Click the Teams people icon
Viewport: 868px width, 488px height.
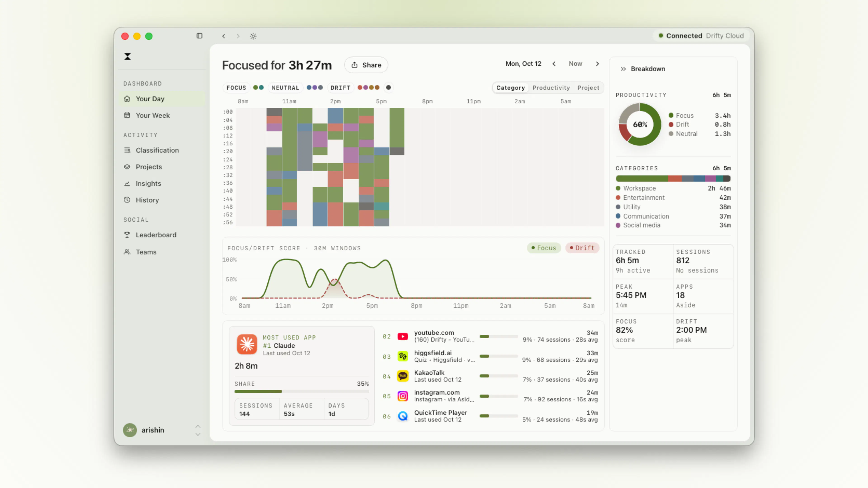tap(127, 252)
